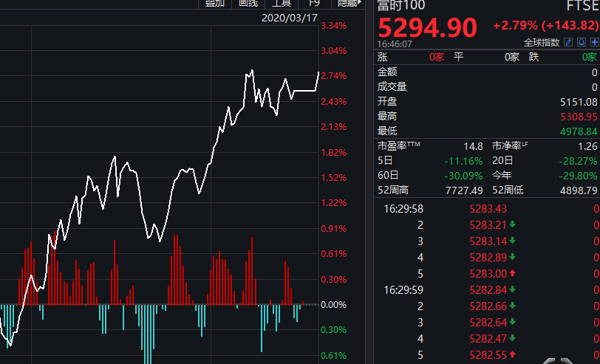This screenshot has width=600, height=364.
Task: Select the 2.13% y-axis label
Action: (x=334, y=126)
